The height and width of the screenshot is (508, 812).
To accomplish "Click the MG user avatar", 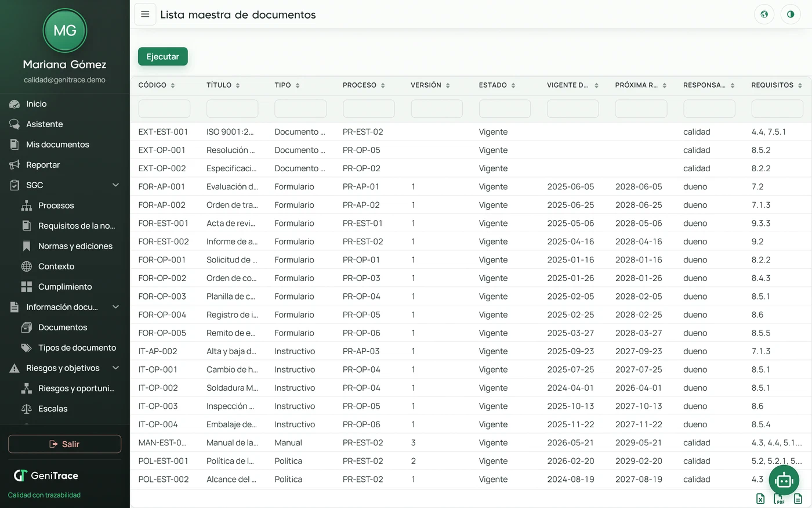I will tap(65, 31).
